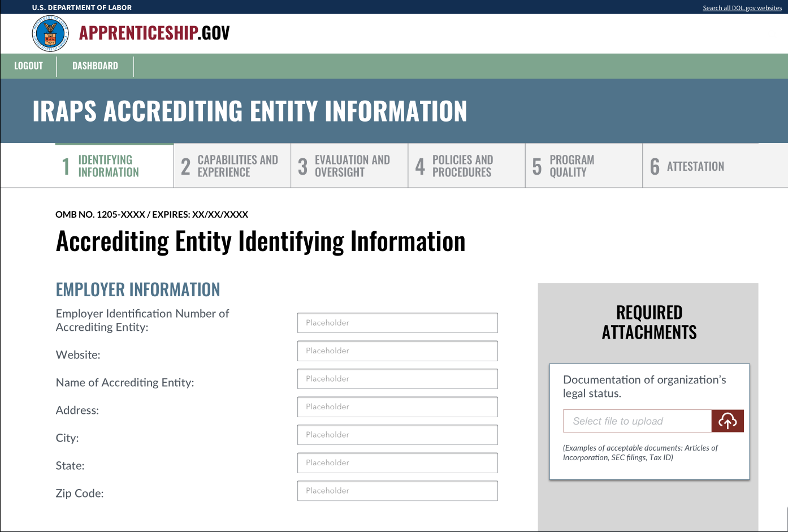Log out using the LOGOUT button
788x532 pixels.
[x=28, y=66]
